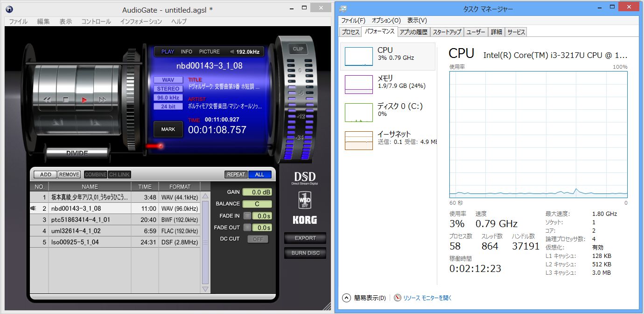The width and height of the screenshot is (644, 314).
Task: Toggle the FADE IN enable square
Action: coord(247,216)
